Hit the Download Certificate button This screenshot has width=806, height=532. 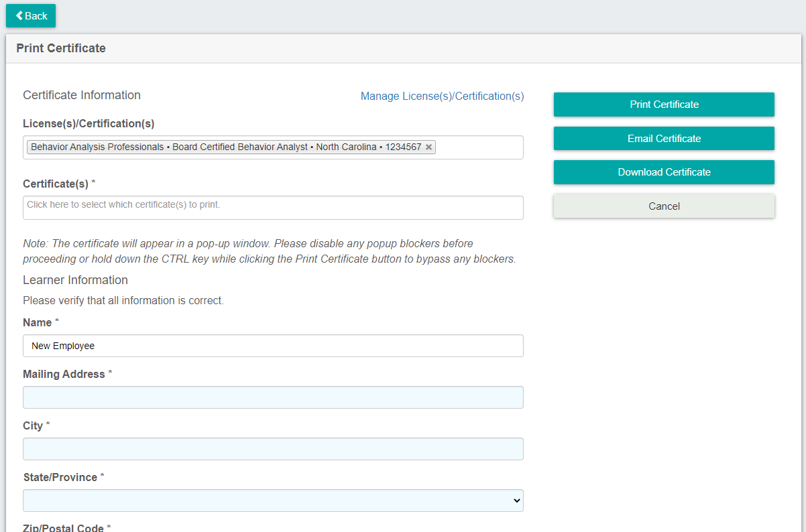[664, 172]
